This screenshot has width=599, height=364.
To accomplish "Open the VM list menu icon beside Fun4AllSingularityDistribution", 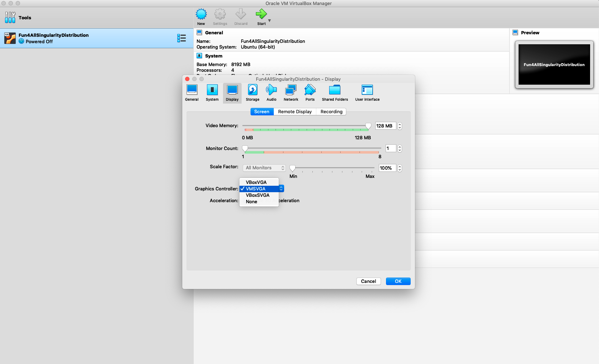I will (182, 38).
